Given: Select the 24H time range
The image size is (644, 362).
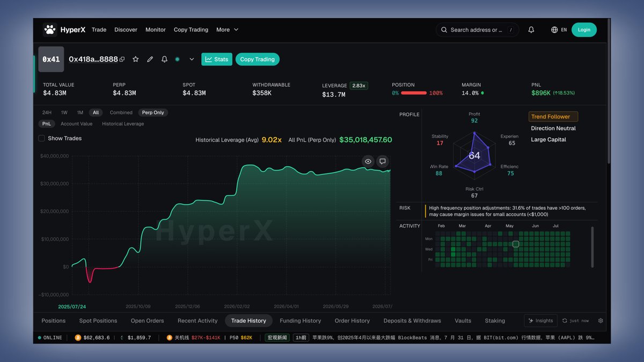Looking at the screenshot, I should [x=47, y=113].
